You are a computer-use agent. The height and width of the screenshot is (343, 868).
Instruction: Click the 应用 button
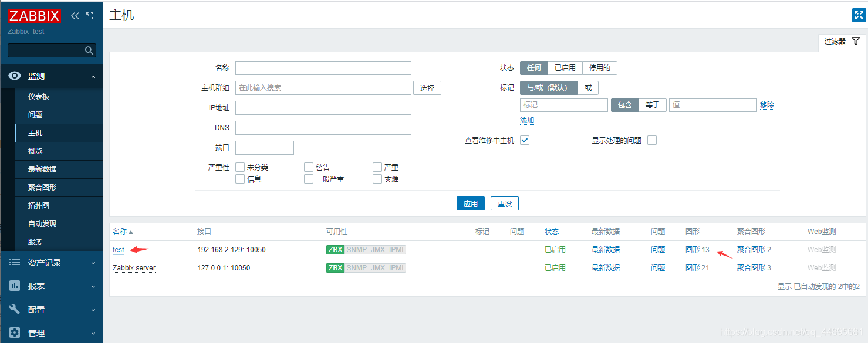point(471,204)
